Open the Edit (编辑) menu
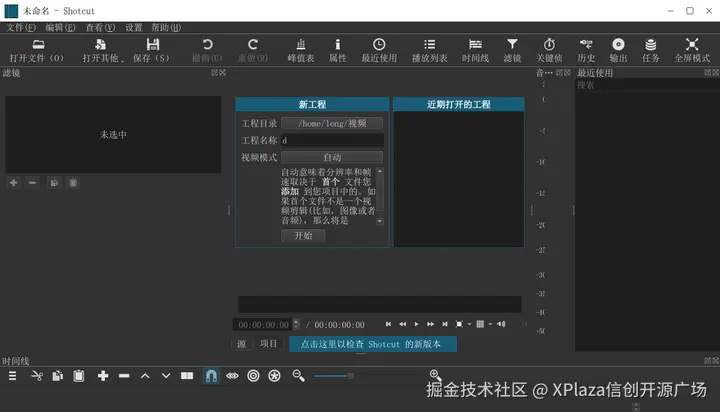 coord(61,28)
